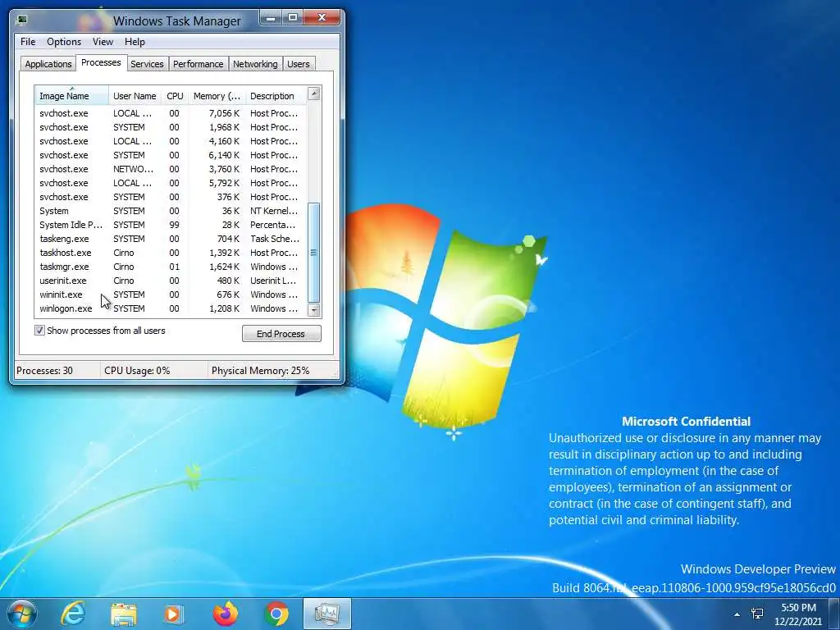The height and width of the screenshot is (630, 840).
Task: Sort by Description column header
Action: (276, 95)
